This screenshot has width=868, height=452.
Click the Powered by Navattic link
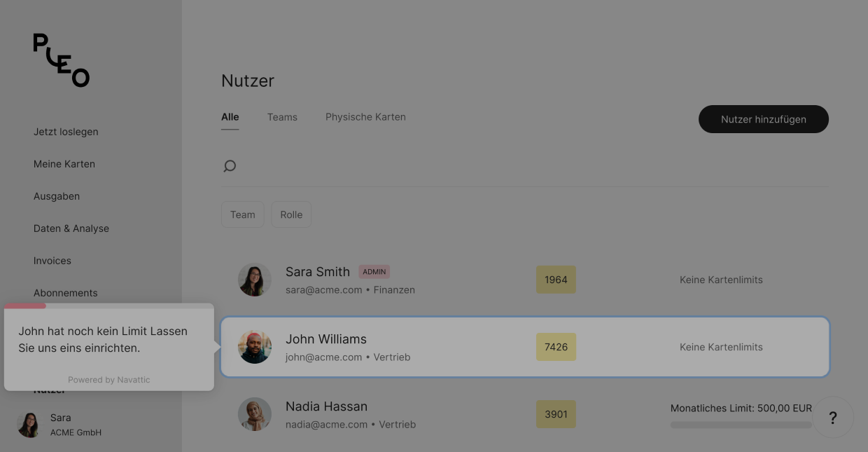click(x=109, y=380)
